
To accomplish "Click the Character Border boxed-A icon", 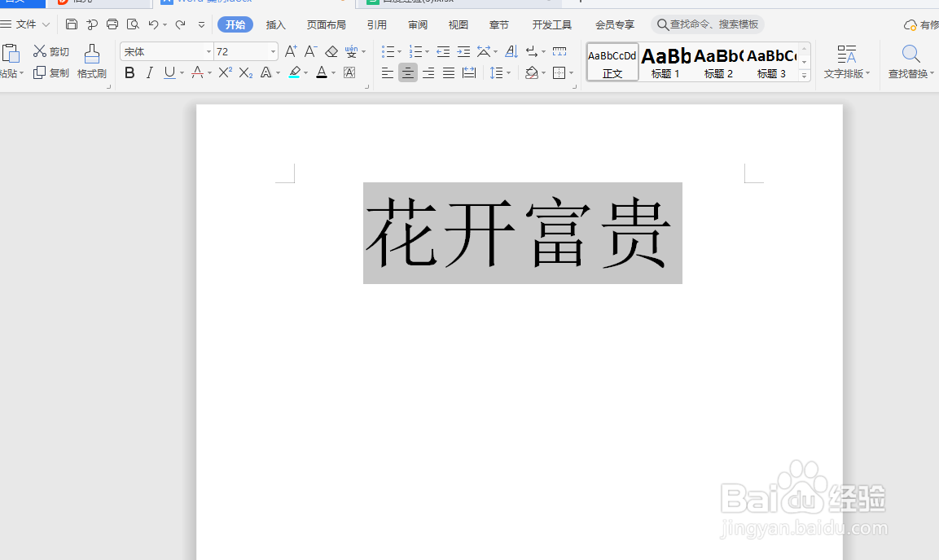I will [x=349, y=73].
